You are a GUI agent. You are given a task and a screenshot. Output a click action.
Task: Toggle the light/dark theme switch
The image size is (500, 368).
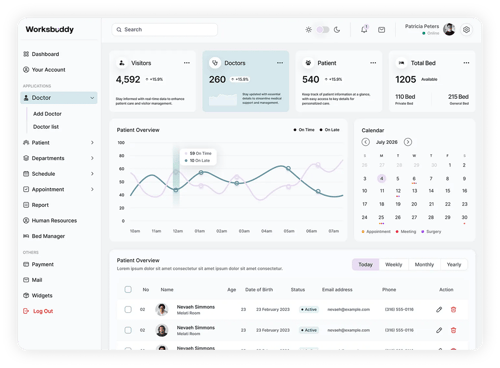323,30
